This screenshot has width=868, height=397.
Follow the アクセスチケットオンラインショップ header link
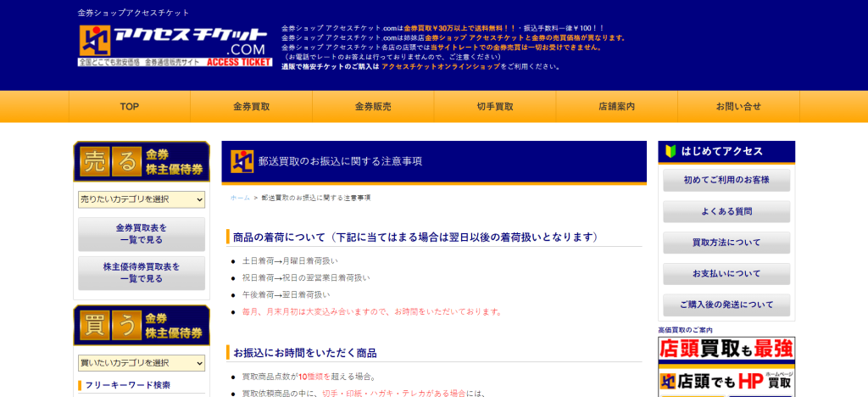(441, 66)
